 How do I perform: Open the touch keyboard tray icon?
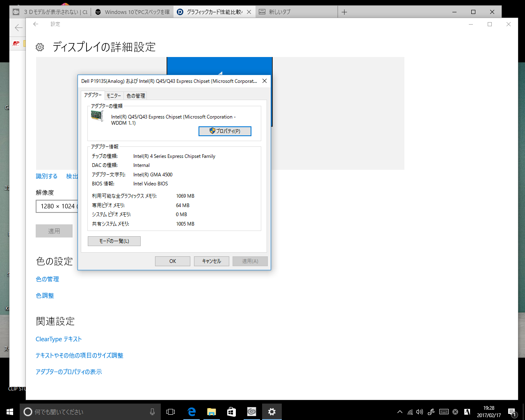(444, 412)
